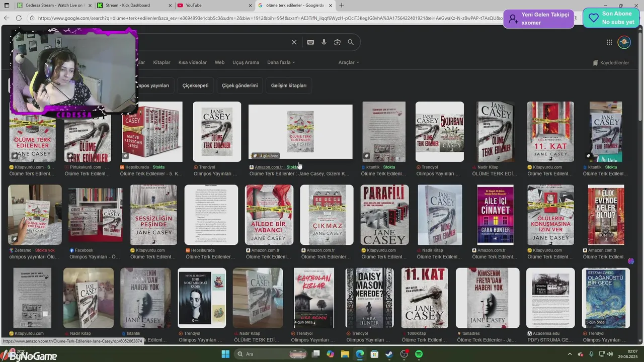Open the 11. Kat Kitapyurdu cover thumbnail
This screenshot has width=644, height=362.
pyautogui.click(x=550, y=132)
